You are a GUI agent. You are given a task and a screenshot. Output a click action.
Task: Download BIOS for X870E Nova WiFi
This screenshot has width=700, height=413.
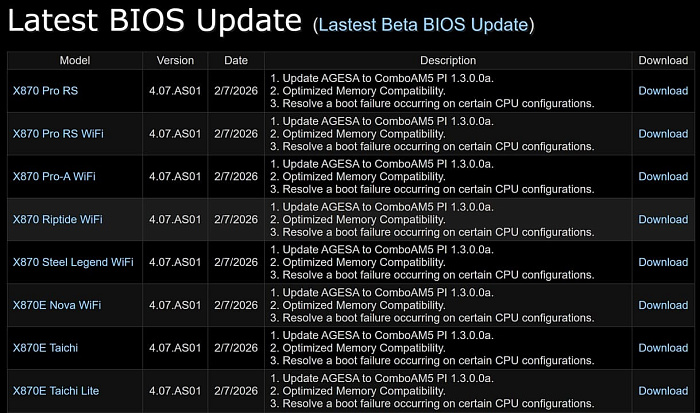(663, 305)
